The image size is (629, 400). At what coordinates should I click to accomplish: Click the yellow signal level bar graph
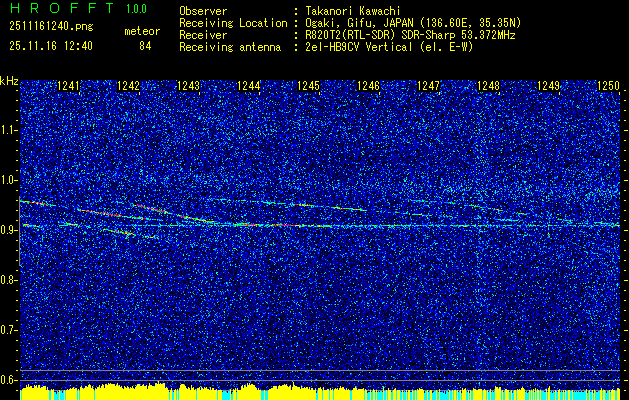[x=320, y=392]
